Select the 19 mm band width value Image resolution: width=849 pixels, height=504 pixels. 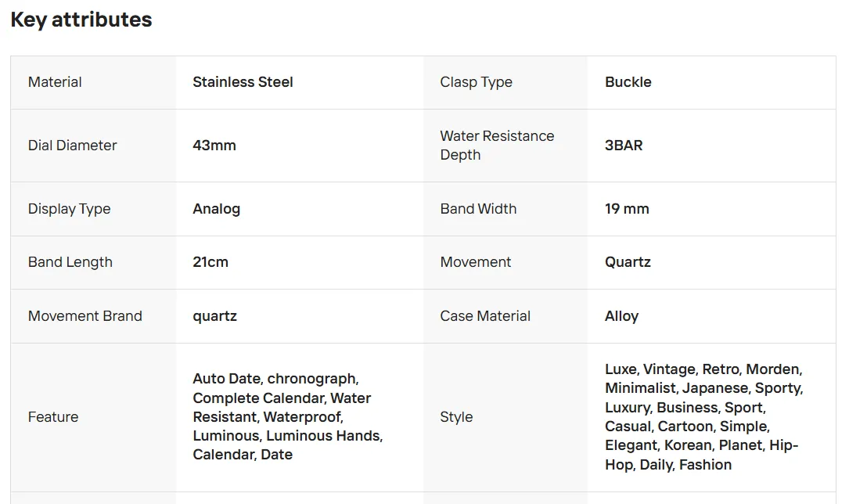(x=627, y=209)
